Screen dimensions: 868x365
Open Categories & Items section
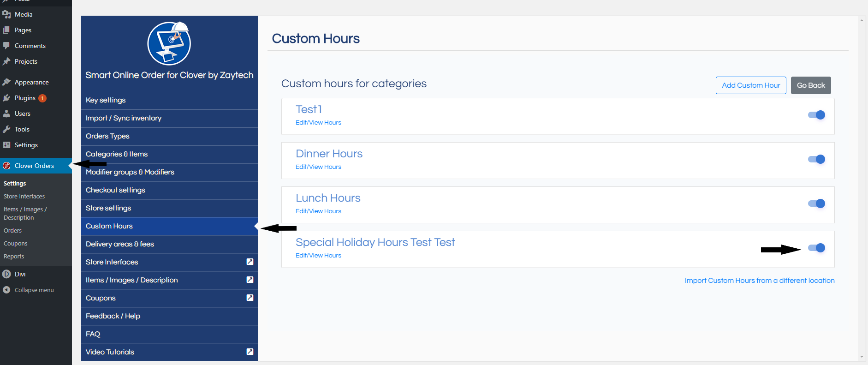(x=169, y=154)
